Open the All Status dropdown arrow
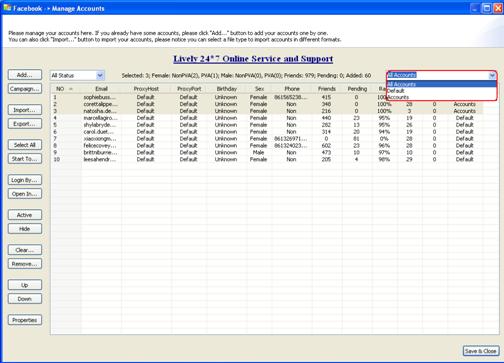Screen dimensions: 504x363 [100, 76]
